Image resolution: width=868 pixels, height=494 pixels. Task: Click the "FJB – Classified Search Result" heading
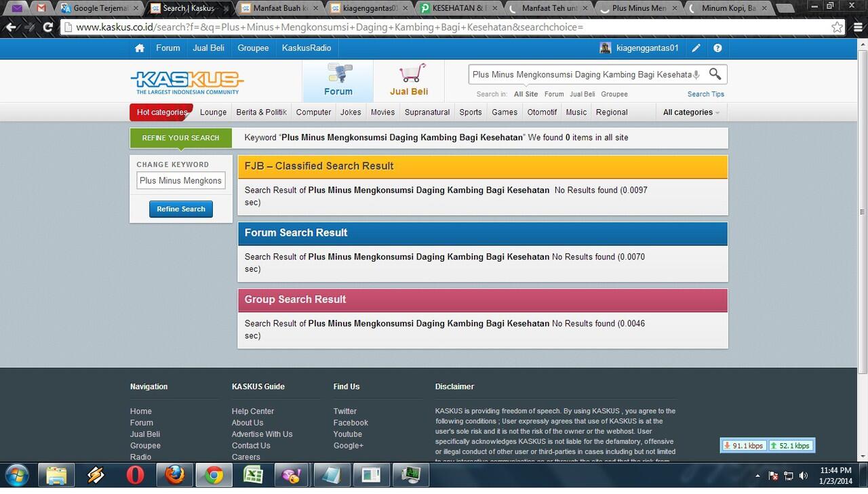[319, 166]
